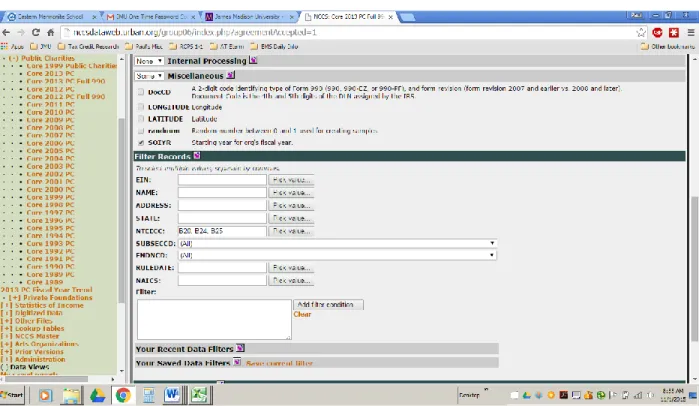The height and width of the screenshot is (406, 699).
Task: Open Core 2000 PC dataset link
Action: coord(50,189)
